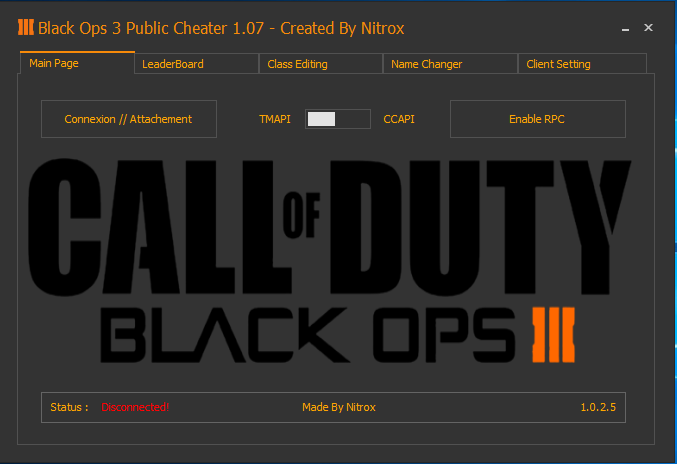Click the Connexion // Attachement button
Viewport: 677px width, 464px height.
pyautogui.click(x=129, y=119)
